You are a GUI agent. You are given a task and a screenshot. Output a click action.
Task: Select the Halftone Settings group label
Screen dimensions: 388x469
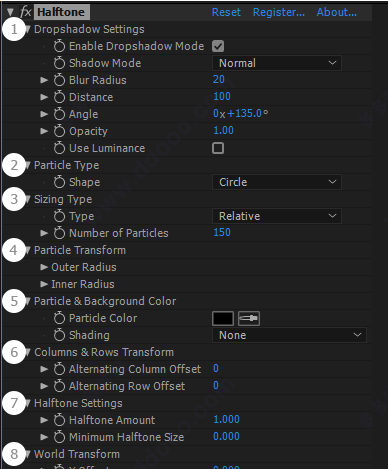pyautogui.click(x=78, y=403)
